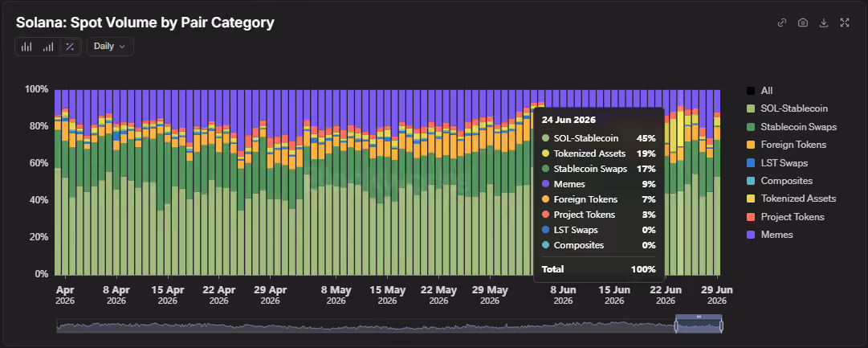Toggle the Tokenized Assets series in the legend

click(791, 199)
